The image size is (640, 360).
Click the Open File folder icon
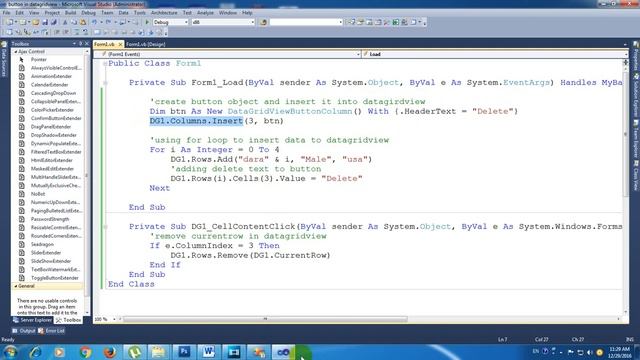36,22
